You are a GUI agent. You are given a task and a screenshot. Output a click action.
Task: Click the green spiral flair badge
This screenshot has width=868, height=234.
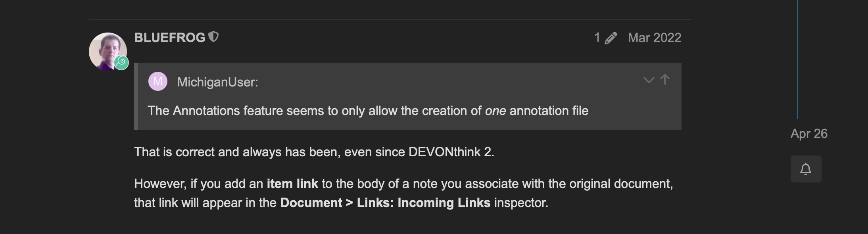coord(122,63)
